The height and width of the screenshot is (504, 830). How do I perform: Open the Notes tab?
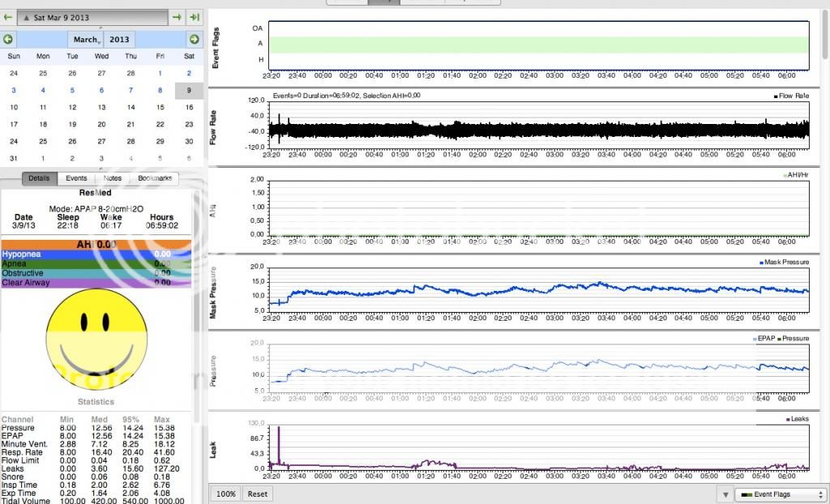(113, 178)
